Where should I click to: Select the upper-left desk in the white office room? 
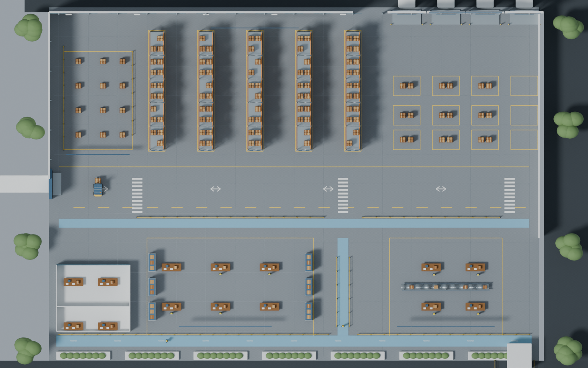pos(73,282)
